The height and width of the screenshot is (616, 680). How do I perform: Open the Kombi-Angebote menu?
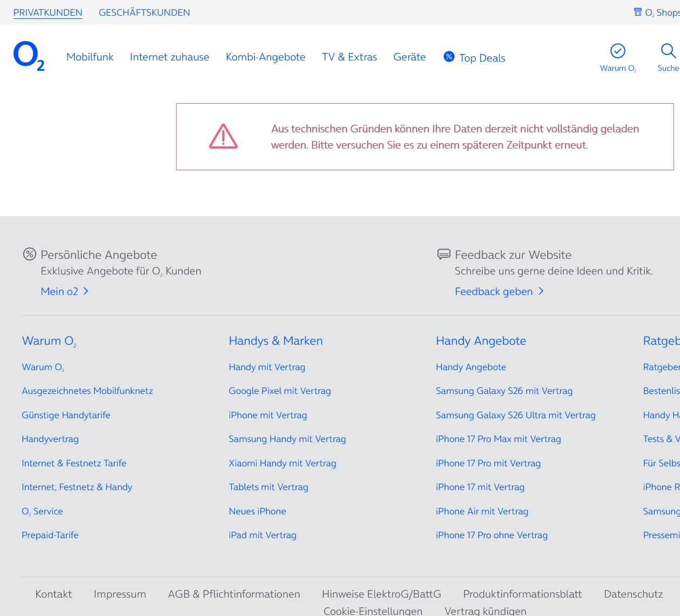tap(266, 57)
